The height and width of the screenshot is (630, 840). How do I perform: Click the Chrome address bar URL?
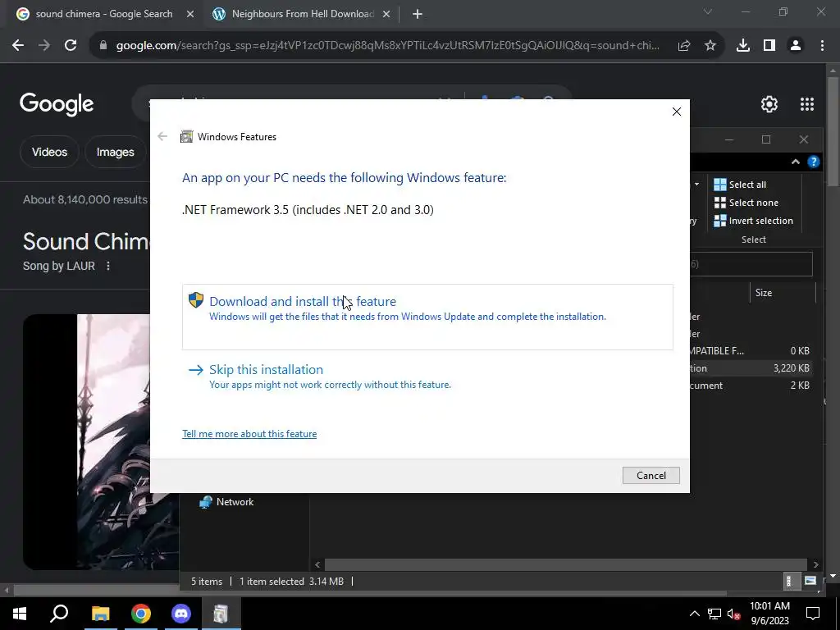pos(387,46)
